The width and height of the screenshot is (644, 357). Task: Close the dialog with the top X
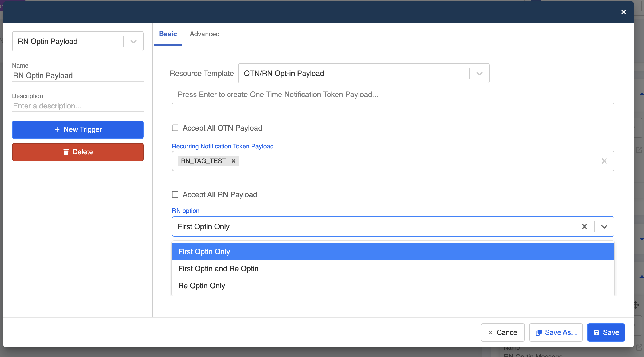pos(623,12)
